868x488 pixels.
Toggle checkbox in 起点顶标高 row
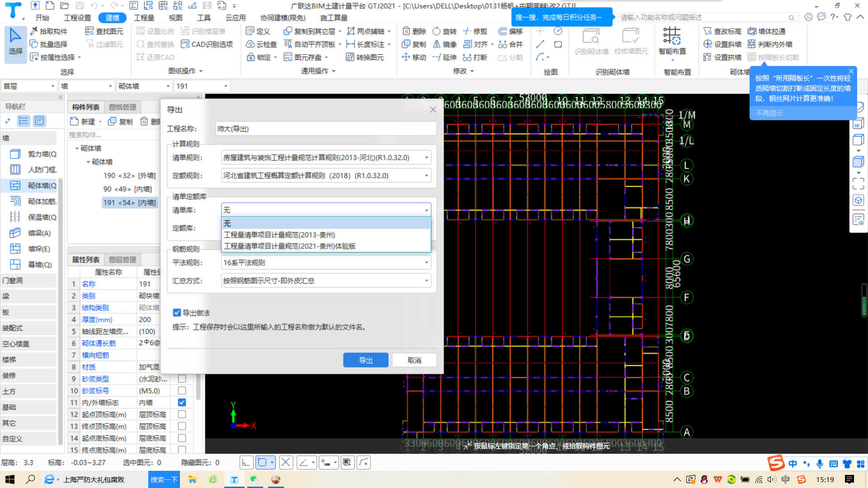point(182,414)
